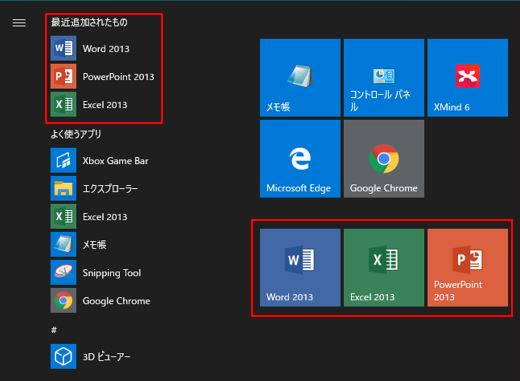
Task: Open the hamburger menu in Start
Action: pos(19,23)
